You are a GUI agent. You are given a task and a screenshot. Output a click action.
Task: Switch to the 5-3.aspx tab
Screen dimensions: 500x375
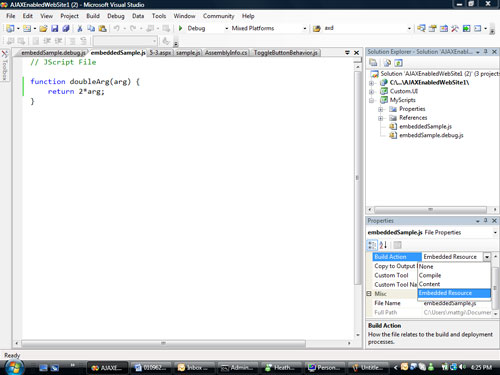pos(160,53)
